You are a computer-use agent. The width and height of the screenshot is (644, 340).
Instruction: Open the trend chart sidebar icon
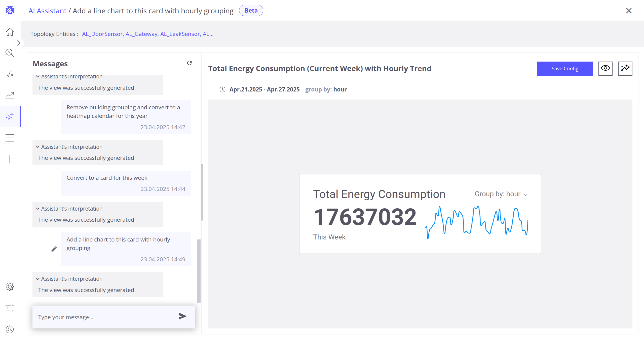[x=10, y=95]
